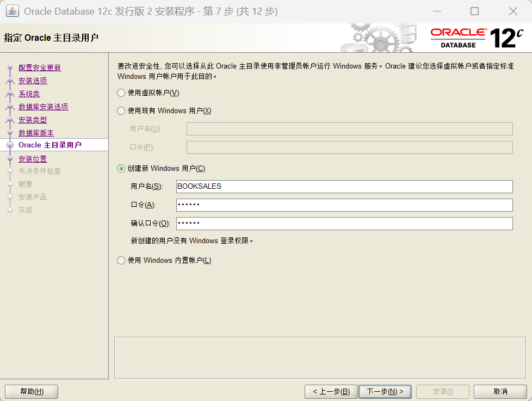The width and height of the screenshot is (532, 401).
Task: Click the 配置安全更新 step bullet icon
Action: point(10,67)
